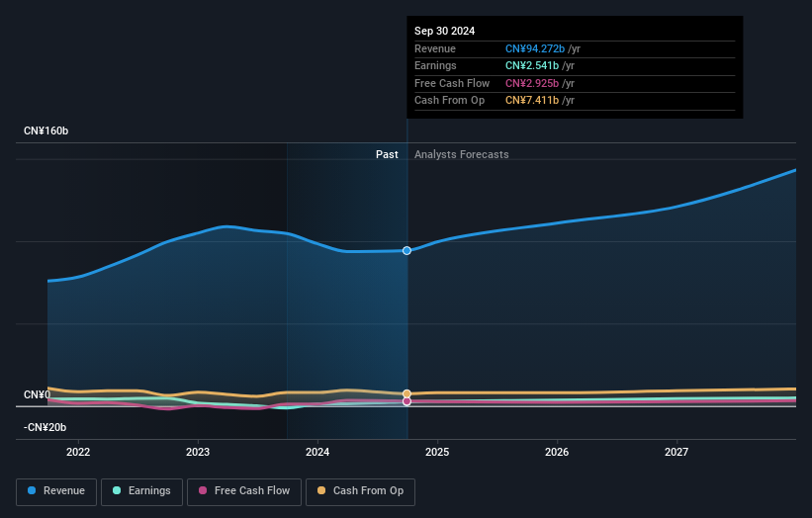This screenshot has height=518, width=812.
Task: Click the Sep 30 2024 tooltip date
Action: pos(444,31)
